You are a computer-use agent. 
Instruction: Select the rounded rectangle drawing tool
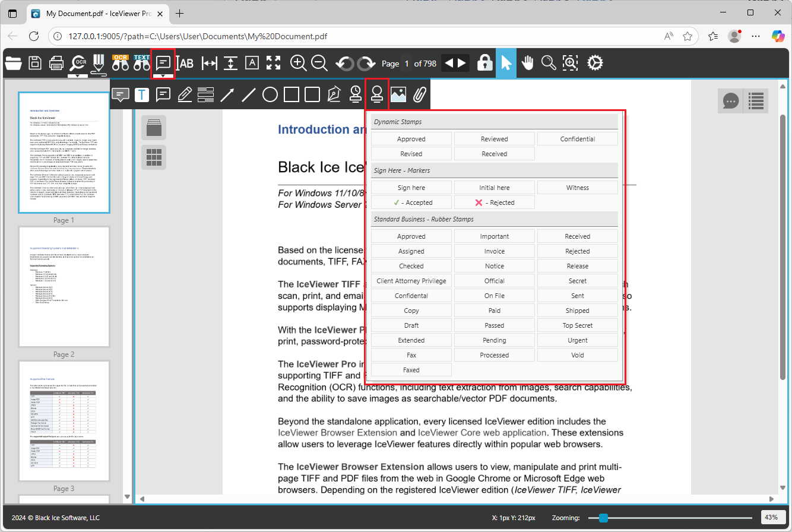312,94
